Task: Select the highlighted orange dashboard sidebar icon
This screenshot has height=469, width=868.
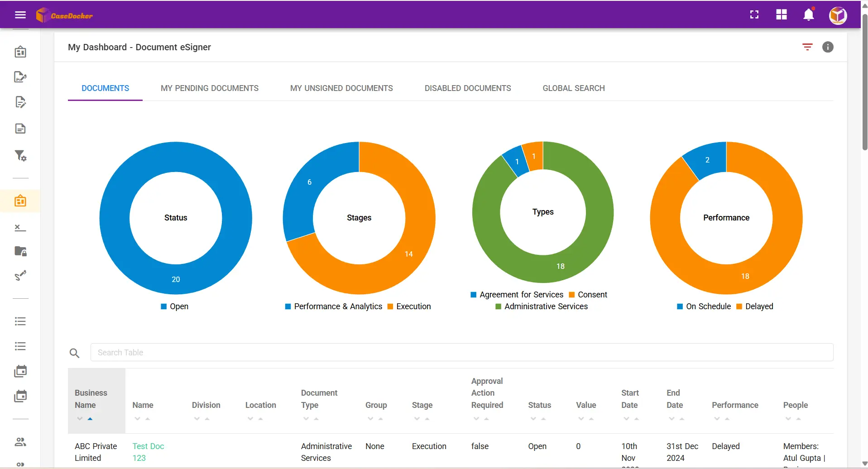Action: 20,201
